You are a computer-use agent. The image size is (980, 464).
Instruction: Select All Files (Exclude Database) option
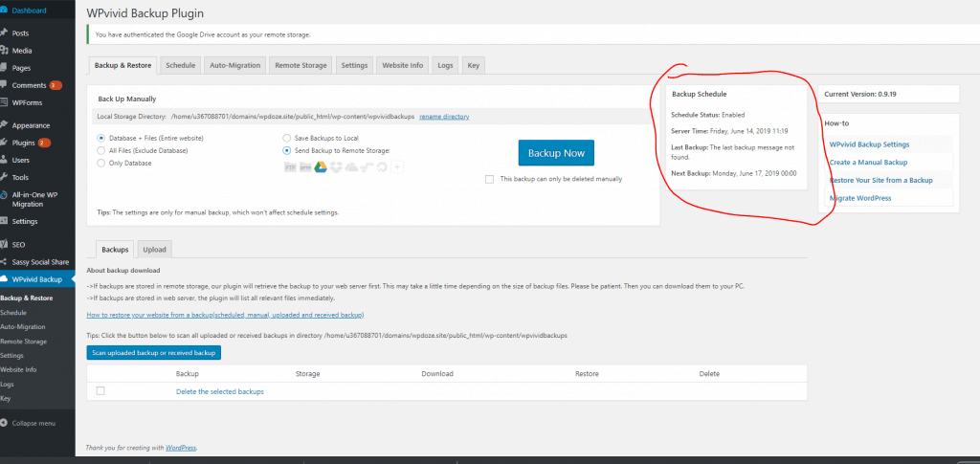(101, 150)
